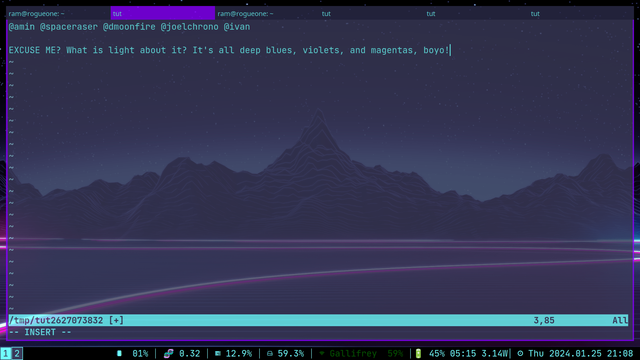640x360 pixels.
Task: Open the ram@rogueone tab right of the active tut tab
Action: [x=267, y=13]
